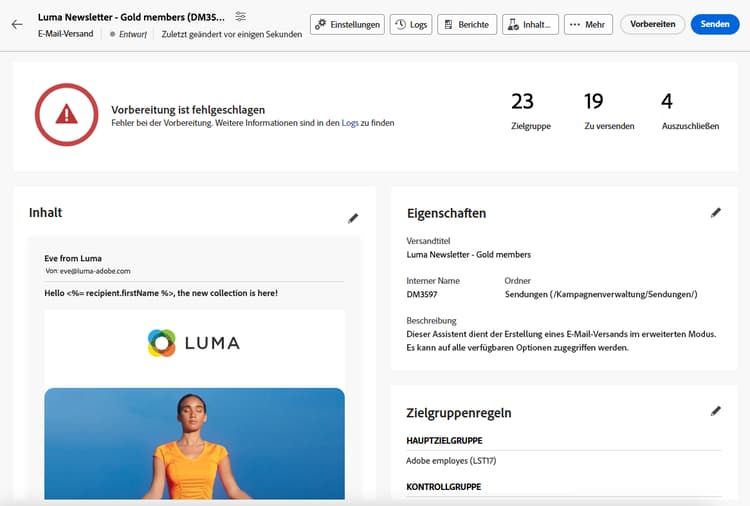Click the Eigenschaften section heading
This screenshot has width=750, height=506.
coord(446,213)
